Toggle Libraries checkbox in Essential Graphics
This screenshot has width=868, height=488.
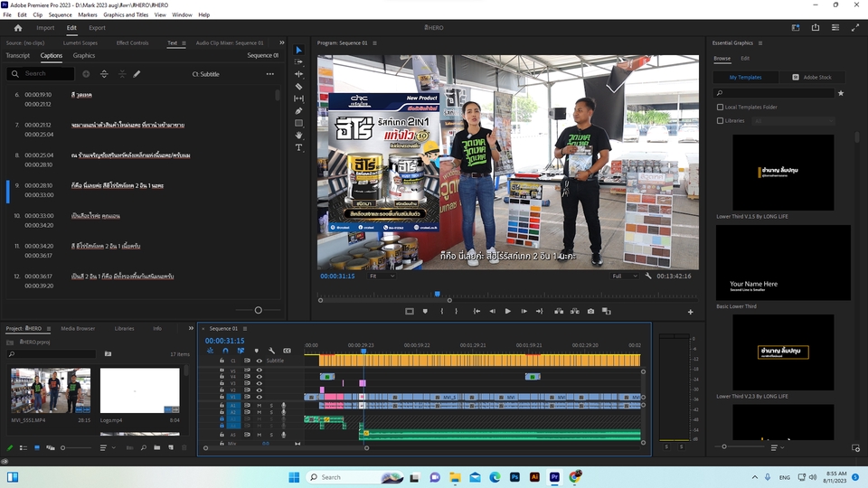coord(721,120)
